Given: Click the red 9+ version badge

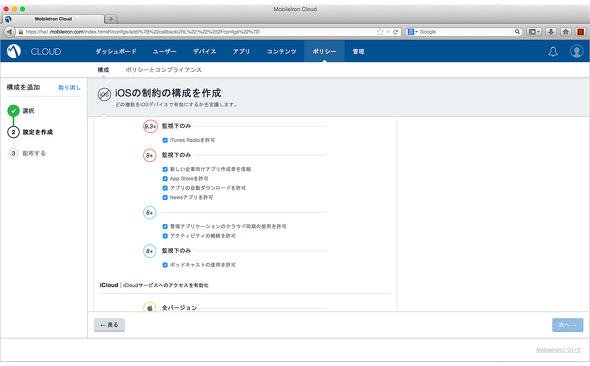Looking at the screenshot, I should click(150, 155).
